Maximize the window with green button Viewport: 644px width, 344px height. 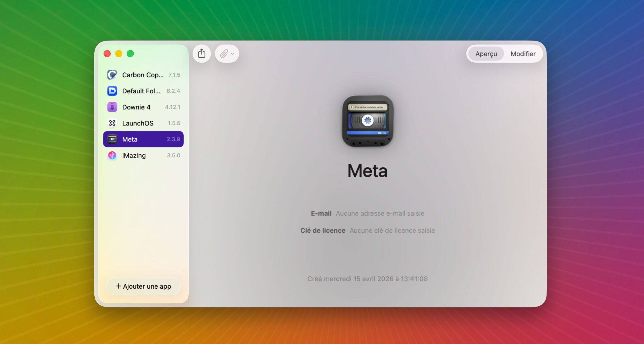pos(130,54)
